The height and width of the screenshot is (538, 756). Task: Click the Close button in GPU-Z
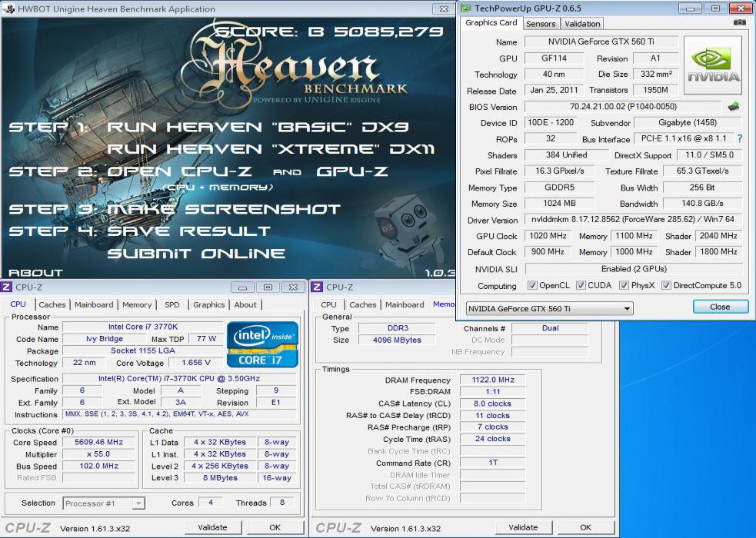[721, 307]
